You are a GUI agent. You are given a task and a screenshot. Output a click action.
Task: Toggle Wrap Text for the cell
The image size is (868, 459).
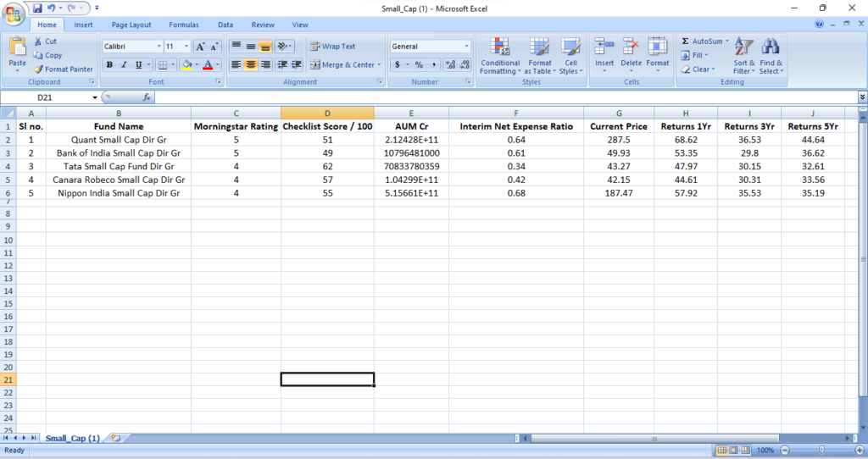click(x=332, y=47)
